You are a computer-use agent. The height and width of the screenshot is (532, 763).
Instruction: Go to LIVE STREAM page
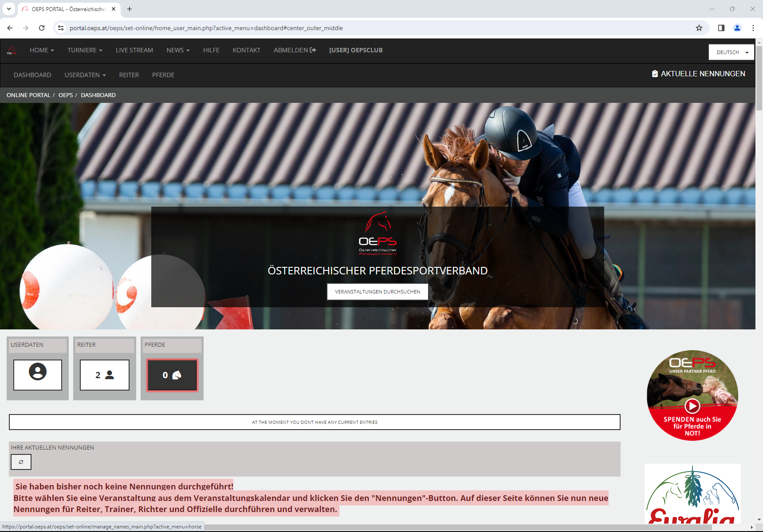pos(134,50)
